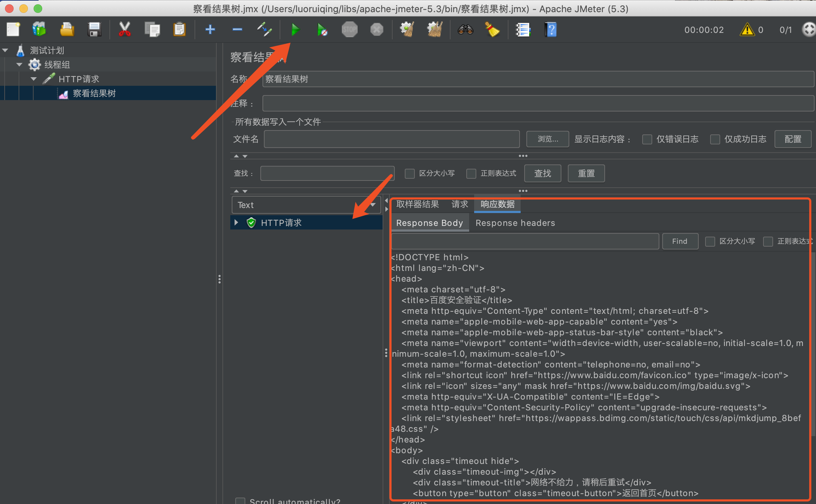Toggle 正则表达式 in the search row
This screenshot has width=816, height=504.
click(x=471, y=174)
